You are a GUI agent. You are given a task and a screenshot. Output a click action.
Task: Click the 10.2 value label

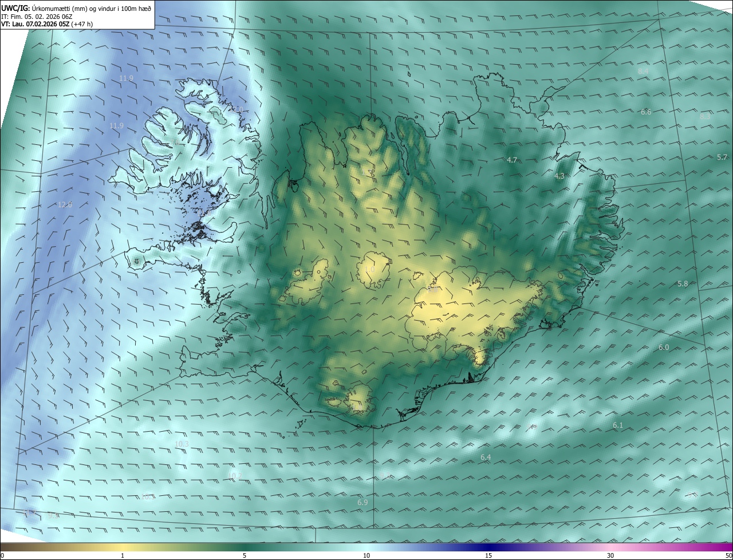pos(235,476)
